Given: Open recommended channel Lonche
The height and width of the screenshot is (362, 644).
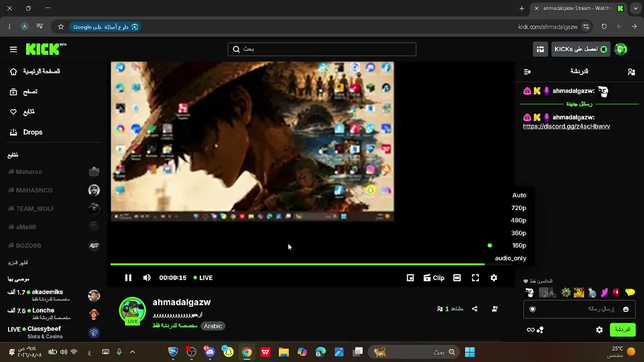Looking at the screenshot, I should tap(53, 314).
